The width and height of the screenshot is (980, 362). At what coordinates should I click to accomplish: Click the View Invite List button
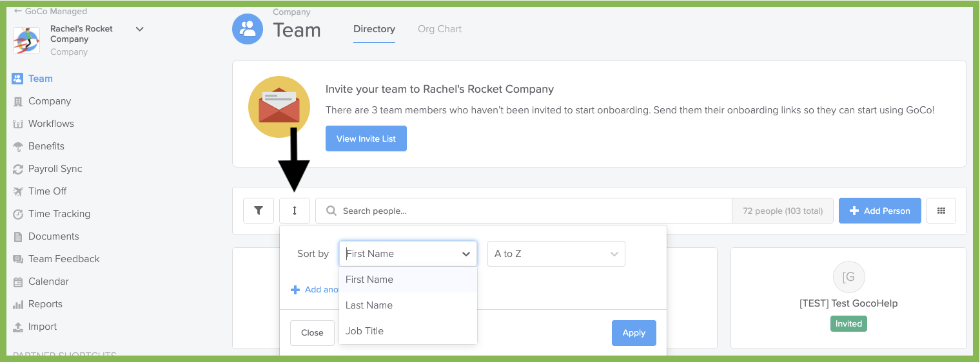[366, 138]
